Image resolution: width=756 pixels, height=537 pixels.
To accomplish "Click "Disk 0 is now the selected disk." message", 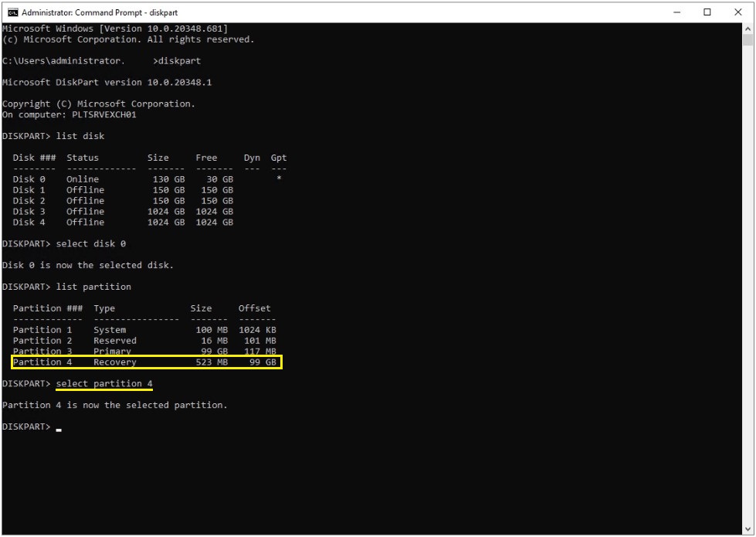I will (88, 265).
